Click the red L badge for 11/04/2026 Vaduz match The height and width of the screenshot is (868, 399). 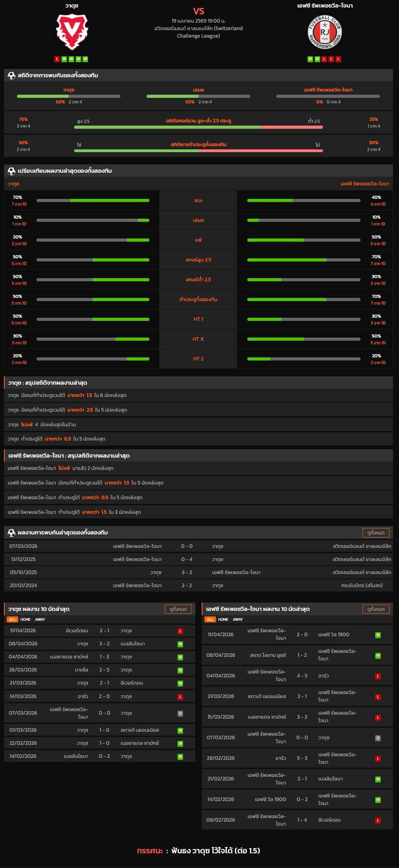click(180, 631)
